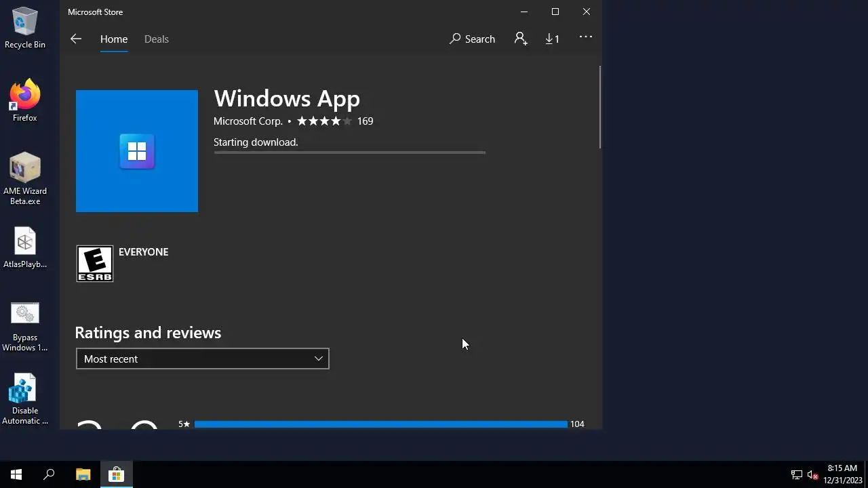
Task: Go back with the Store back arrow
Action: pyautogui.click(x=76, y=39)
